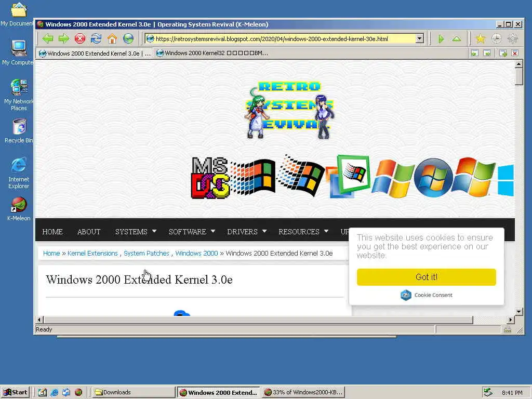Open the home page via house icon
532x399 pixels.
coord(112,38)
